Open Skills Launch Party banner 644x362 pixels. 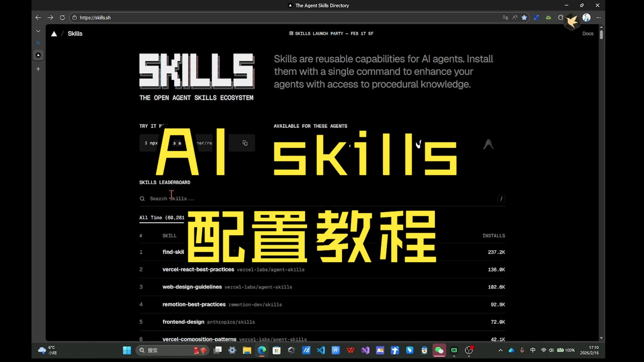coord(331,34)
